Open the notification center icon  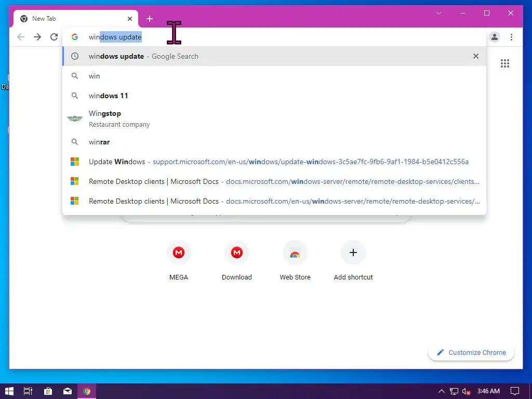click(x=515, y=391)
